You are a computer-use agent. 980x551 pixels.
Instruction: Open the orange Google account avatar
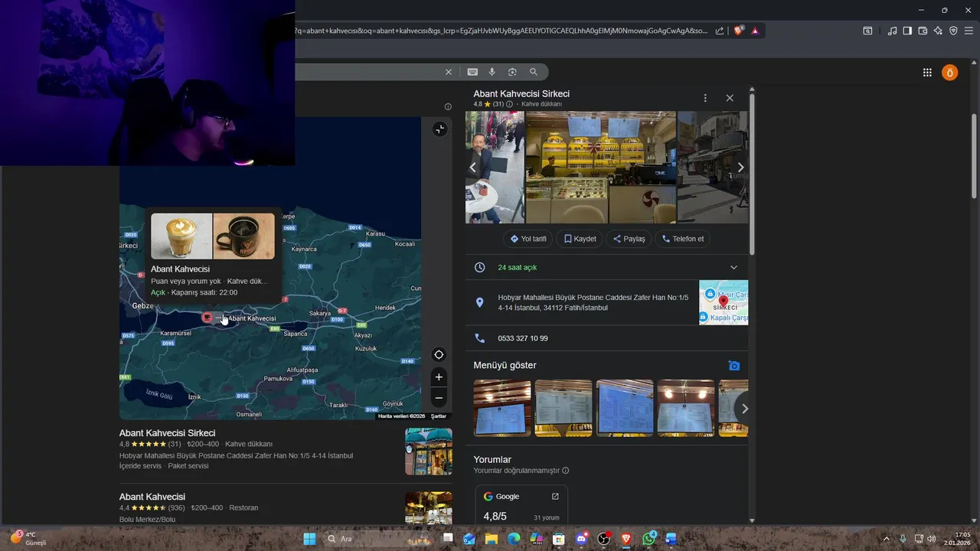tap(949, 73)
